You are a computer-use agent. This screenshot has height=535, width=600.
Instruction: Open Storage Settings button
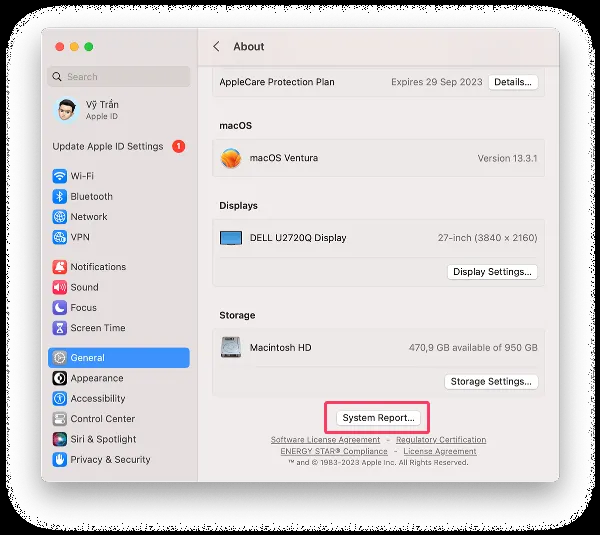[x=491, y=382]
